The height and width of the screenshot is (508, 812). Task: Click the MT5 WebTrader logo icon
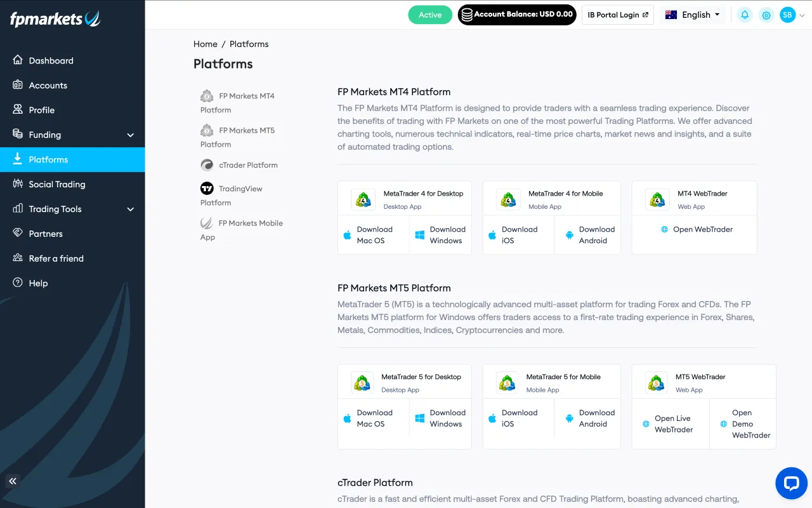pyautogui.click(x=656, y=382)
